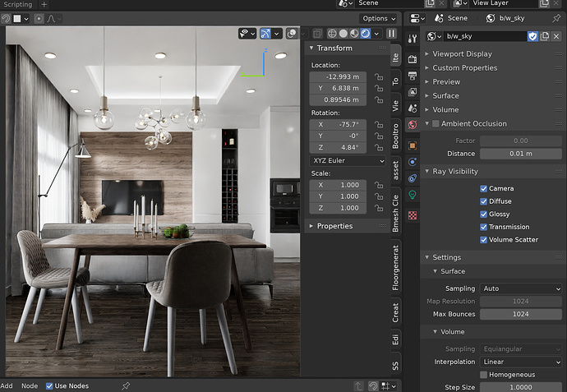Screen dimensions: 567x392
Task: Open the shading options dropdown arrow
Action: [x=376, y=34]
